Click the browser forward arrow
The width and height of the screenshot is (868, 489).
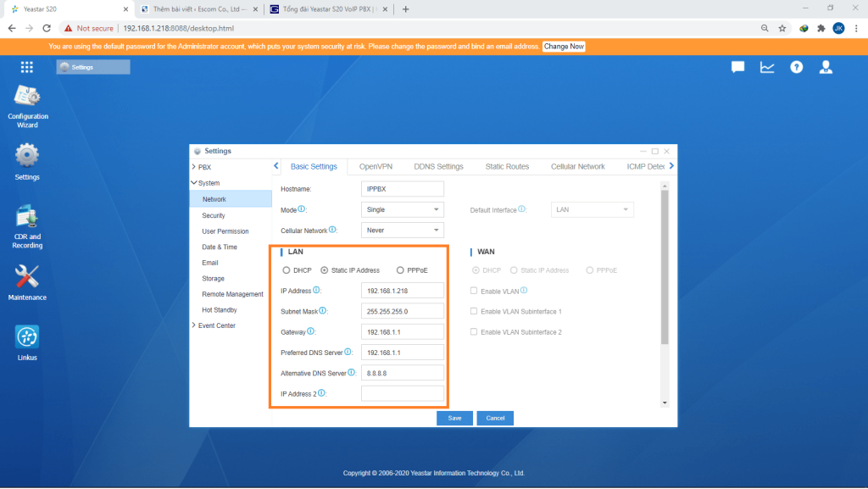tap(30, 28)
